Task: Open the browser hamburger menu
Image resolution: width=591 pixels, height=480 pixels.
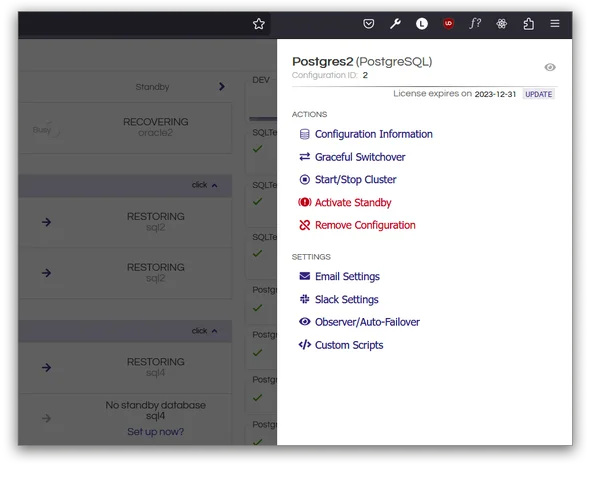Action: (555, 23)
